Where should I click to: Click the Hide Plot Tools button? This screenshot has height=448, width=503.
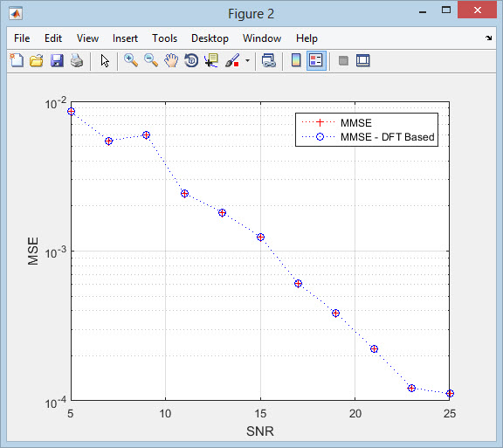(x=343, y=60)
